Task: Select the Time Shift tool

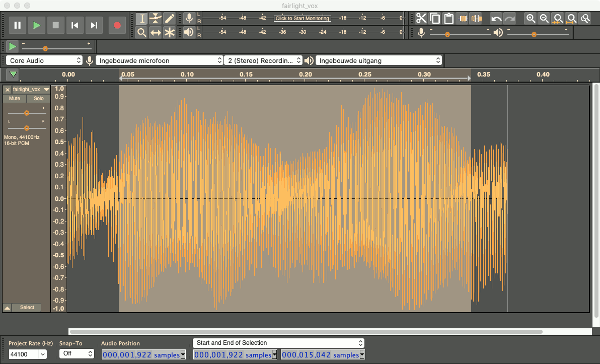Action: click(156, 33)
